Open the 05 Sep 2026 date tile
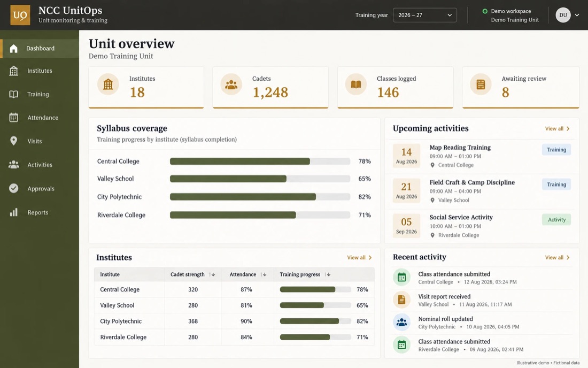 [x=406, y=226]
